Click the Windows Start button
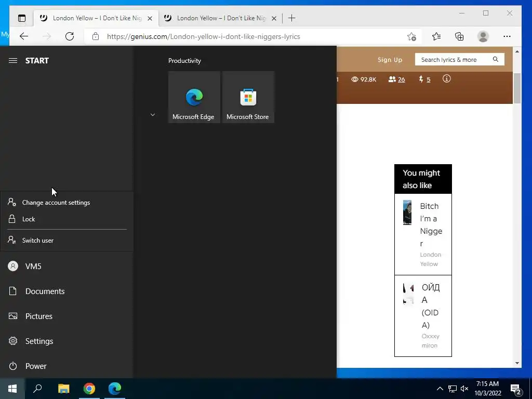Screen dimensions: 532x399 point(12,389)
